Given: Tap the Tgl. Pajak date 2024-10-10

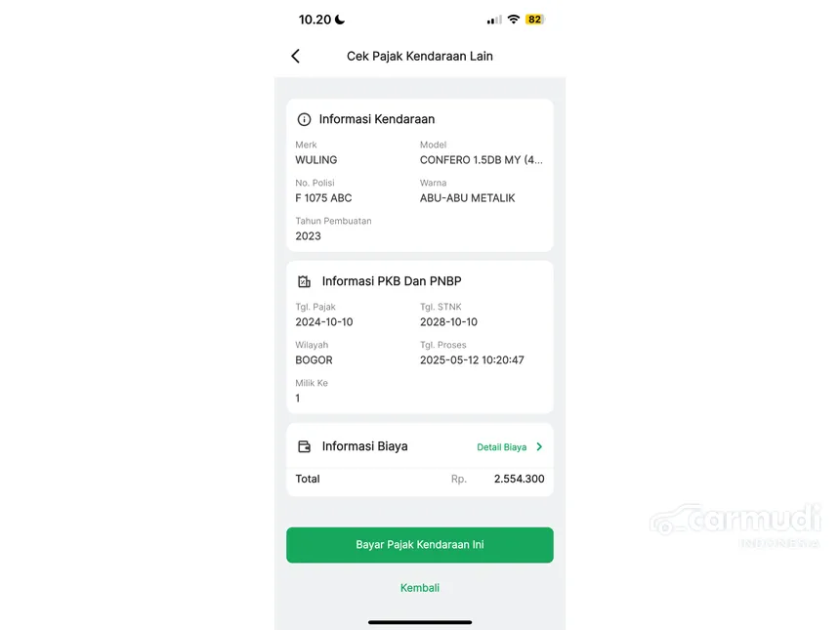Looking at the screenshot, I should point(324,322).
